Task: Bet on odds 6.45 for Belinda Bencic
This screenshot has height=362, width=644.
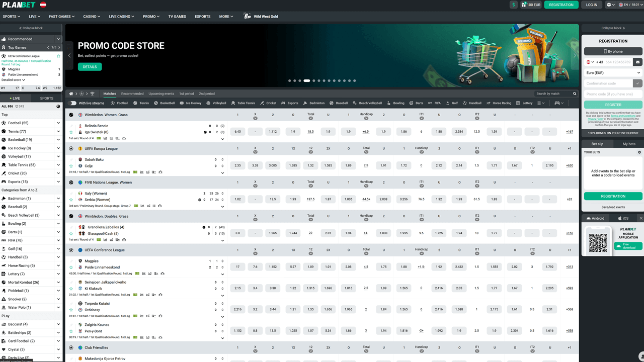Action: [x=237, y=132]
